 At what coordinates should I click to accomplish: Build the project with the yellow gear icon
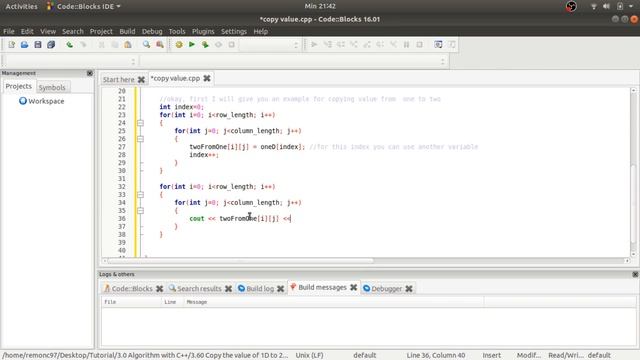[x=179, y=44]
